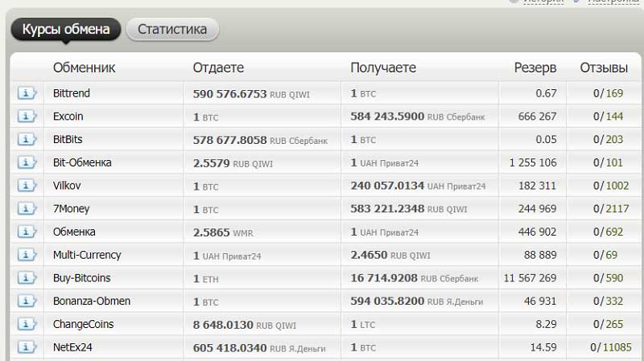
Task: Open Vilkov reviews 0/1002
Action: pyautogui.click(x=611, y=186)
